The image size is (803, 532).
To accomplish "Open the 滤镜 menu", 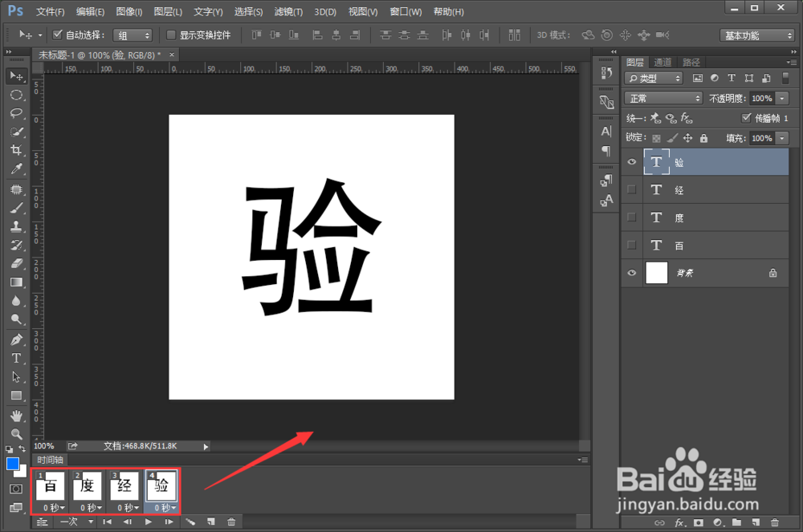I will 289,11.
